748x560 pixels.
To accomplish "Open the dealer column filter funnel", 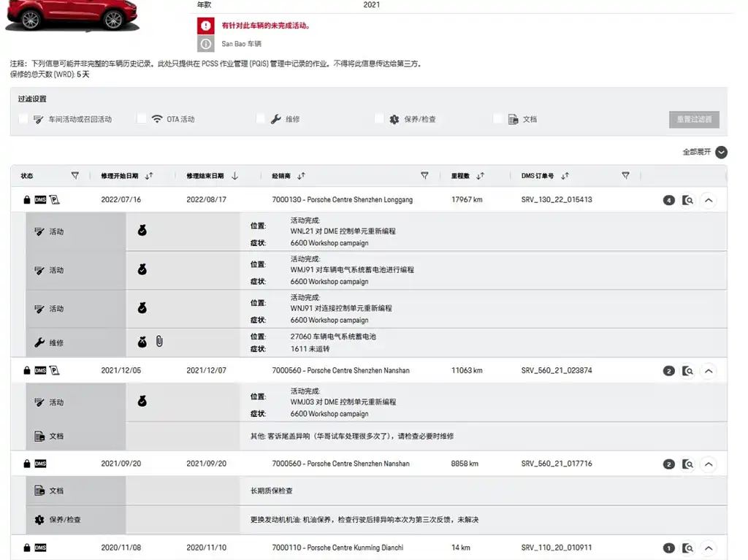I will point(424,175).
